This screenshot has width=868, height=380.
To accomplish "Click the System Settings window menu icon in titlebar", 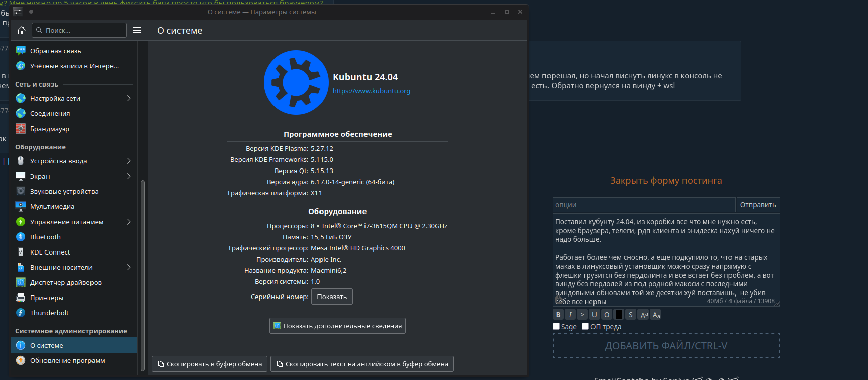I will pyautogui.click(x=18, y=12).
